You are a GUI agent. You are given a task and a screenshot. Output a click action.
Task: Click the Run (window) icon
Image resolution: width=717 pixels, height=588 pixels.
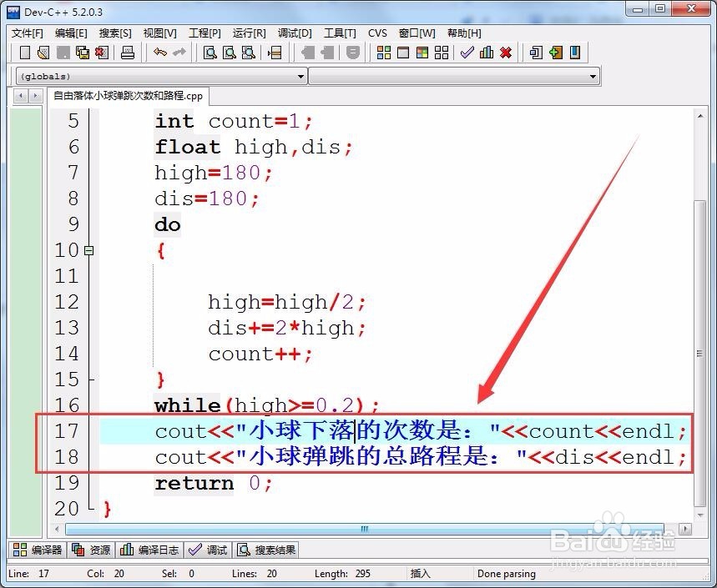(403, 53)
